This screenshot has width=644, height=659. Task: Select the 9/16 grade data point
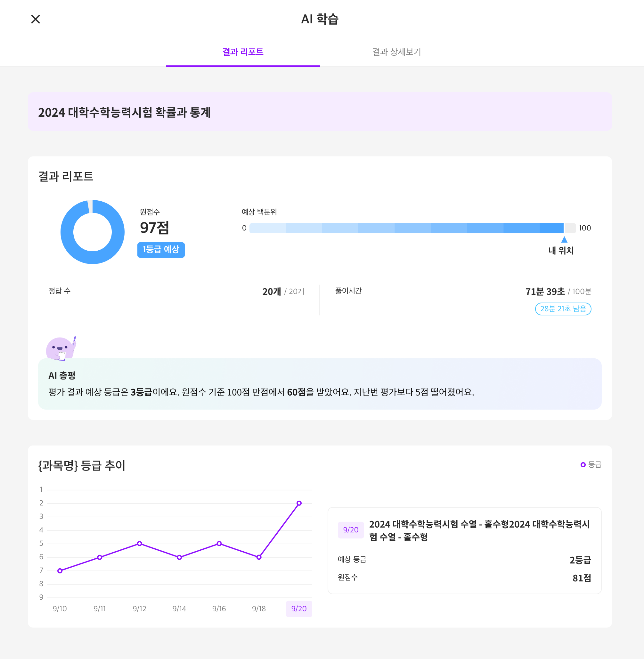219,544
